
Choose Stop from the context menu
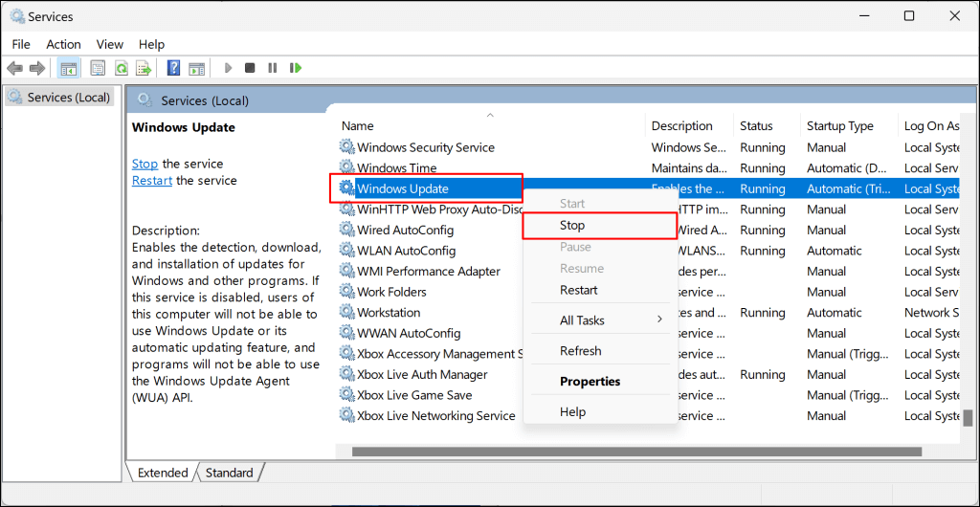click(x=572, y=226)
